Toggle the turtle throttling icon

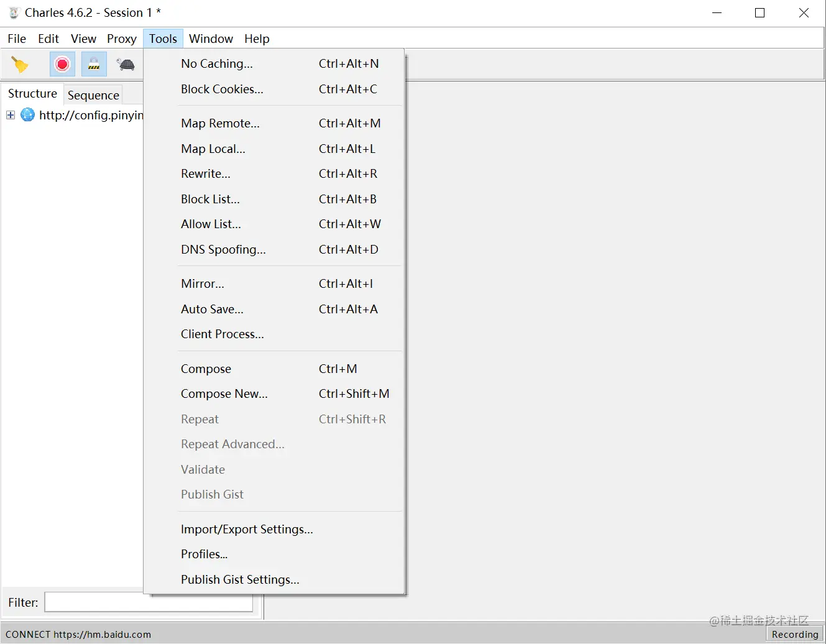point(126,64)
